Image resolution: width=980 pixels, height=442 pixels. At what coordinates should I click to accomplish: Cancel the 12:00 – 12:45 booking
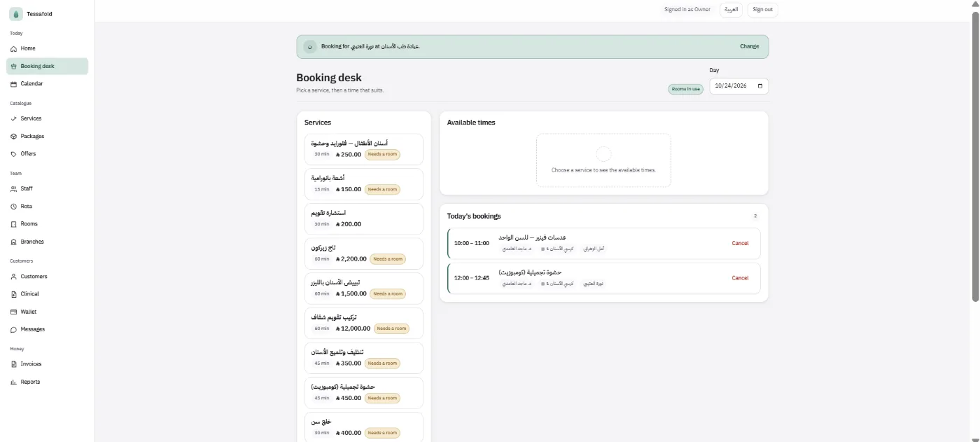click(740, 278)
